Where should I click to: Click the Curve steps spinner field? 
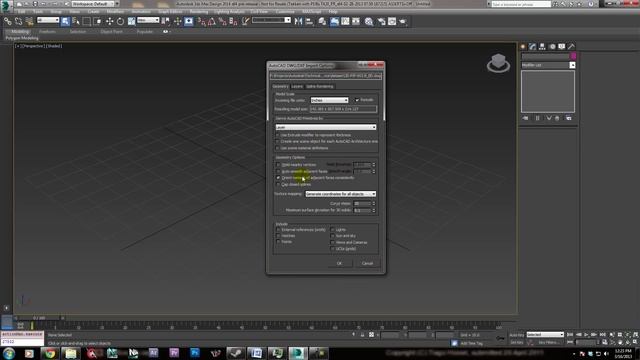coord(362,203)
